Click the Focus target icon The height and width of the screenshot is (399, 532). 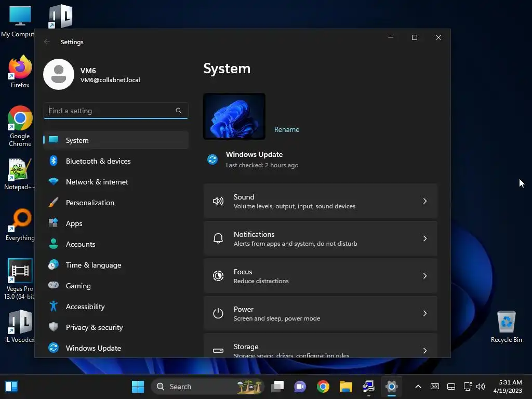[218, 276]
